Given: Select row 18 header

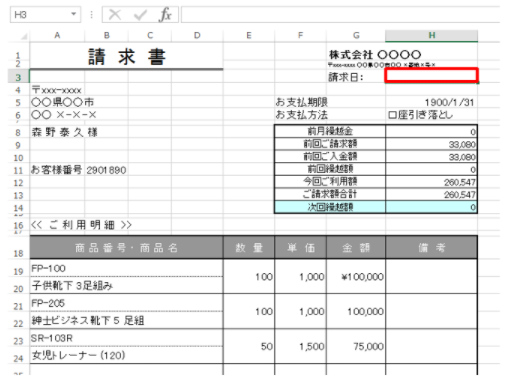Looking at the screenshot, I should pos(18,253).
